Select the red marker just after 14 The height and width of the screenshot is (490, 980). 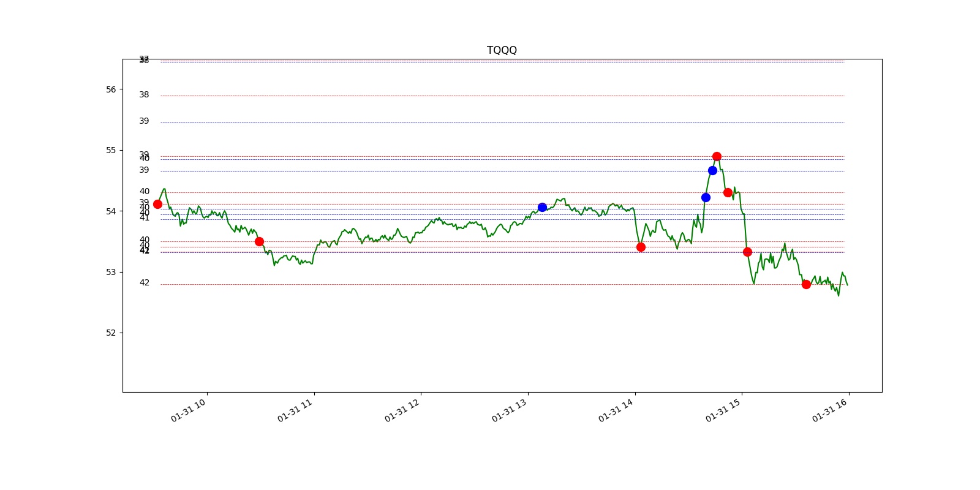coord(641,247)
